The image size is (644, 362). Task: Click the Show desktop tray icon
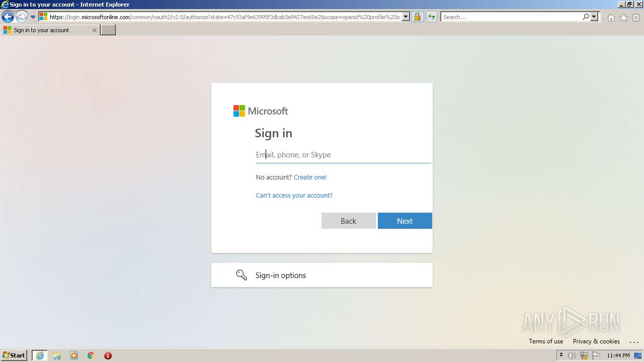pos(638,355)
